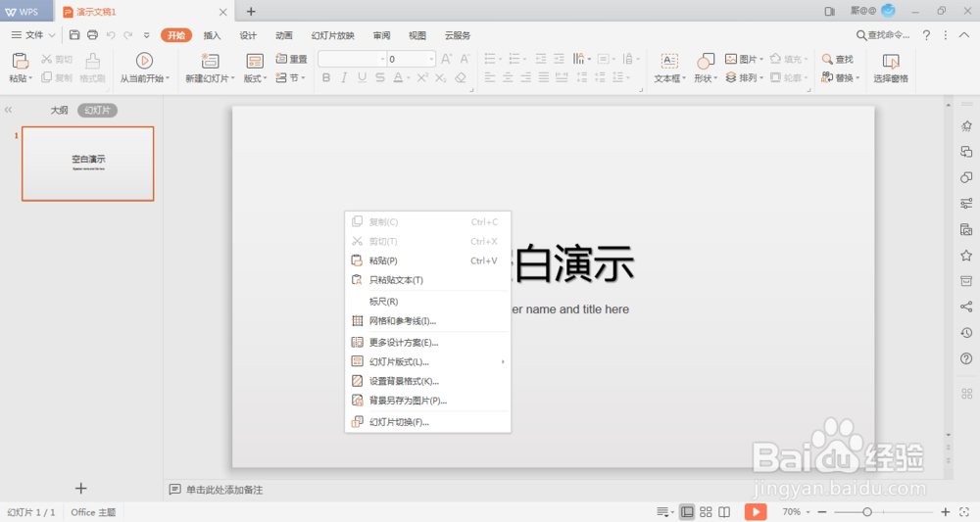Select slide 1 thumbnail
Viewport: 980px width, 522px height.
tap(87, 164)
